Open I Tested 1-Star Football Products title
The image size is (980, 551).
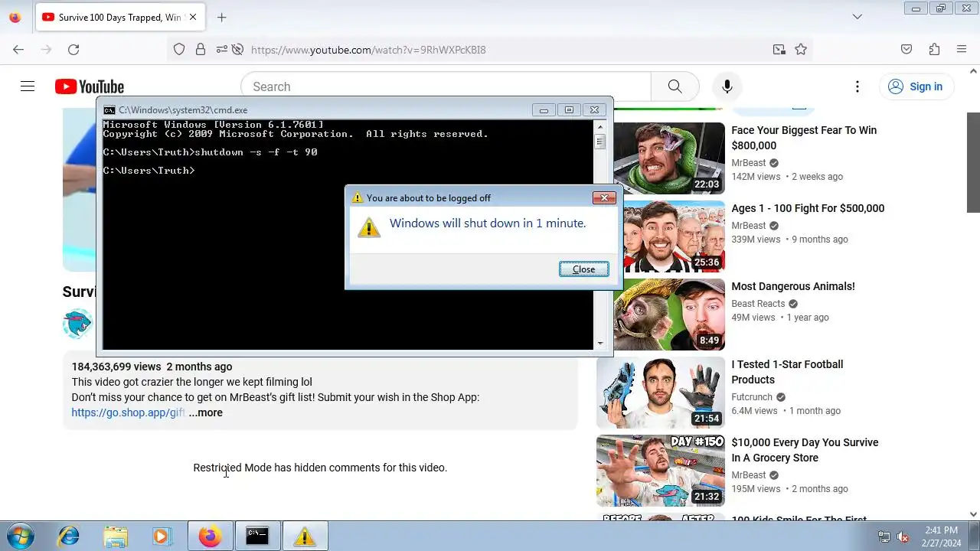787,372
